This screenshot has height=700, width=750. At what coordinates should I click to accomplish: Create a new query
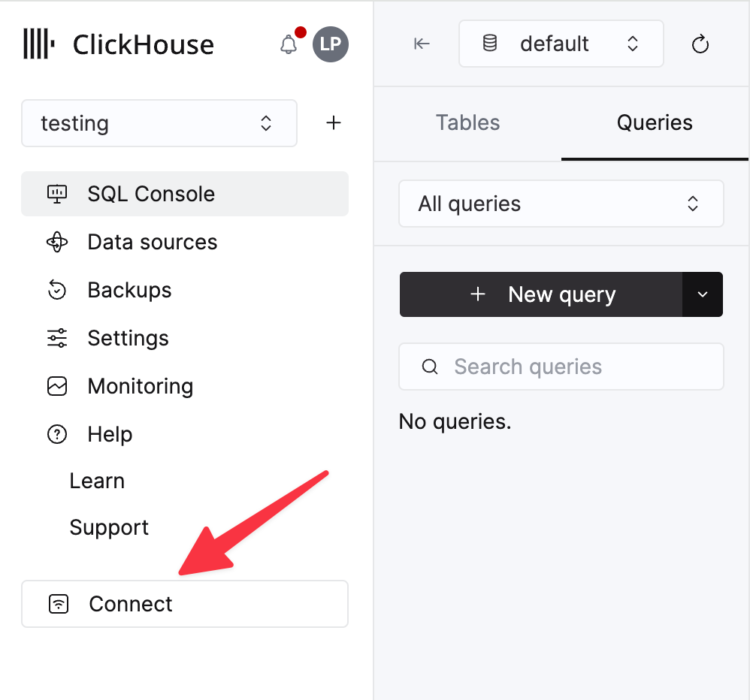(549, 294)
